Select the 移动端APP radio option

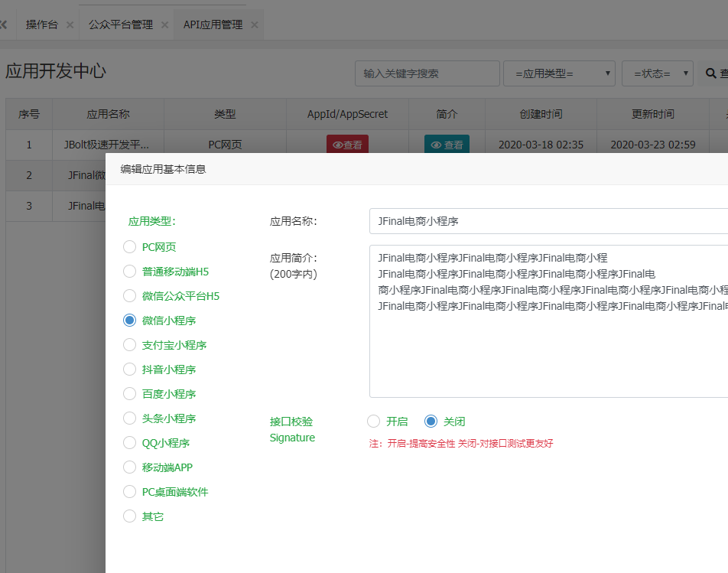click(x=129, y=467)
